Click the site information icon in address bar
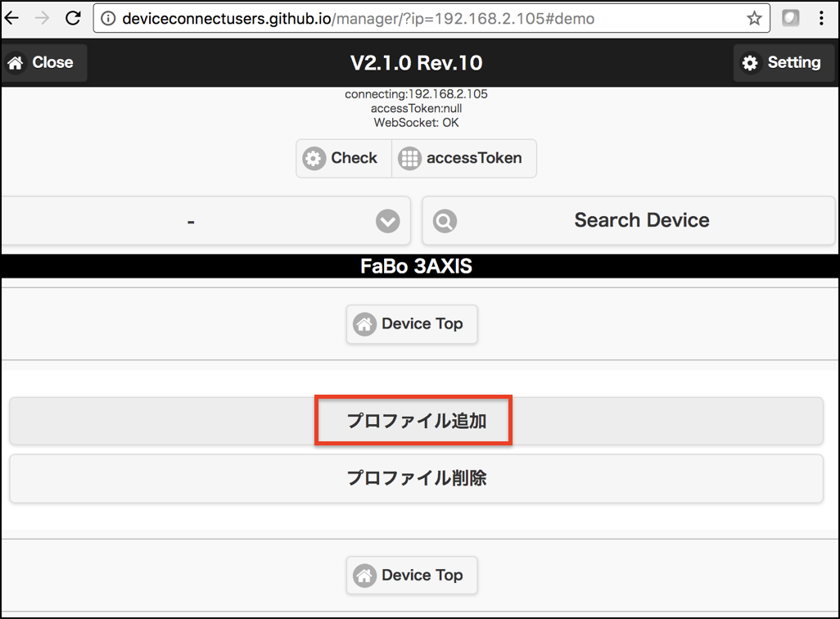 pyautogui.click(x=108, y=18)
